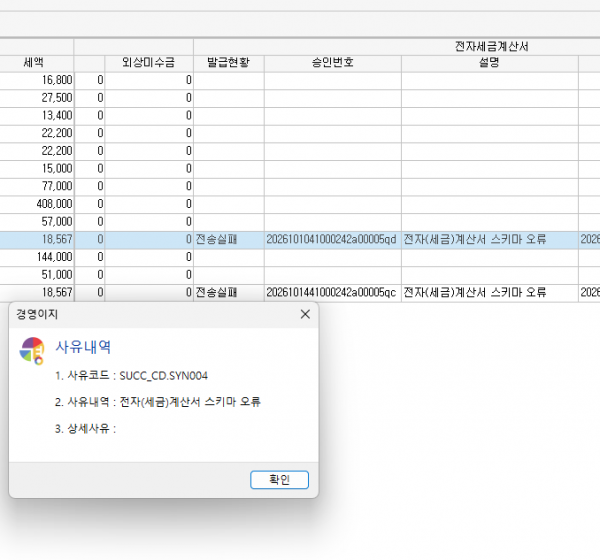This screenshot has width=600, height=560.
Task: Click the 13,400 tax amount cell
Action: (x=37, y=116)
